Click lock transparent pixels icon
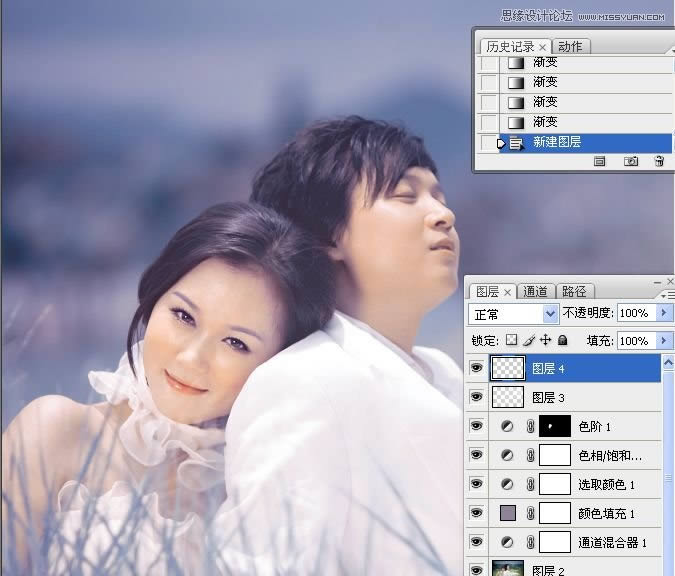The width and height of the screenshot is (675, 576). click(513, 340)
